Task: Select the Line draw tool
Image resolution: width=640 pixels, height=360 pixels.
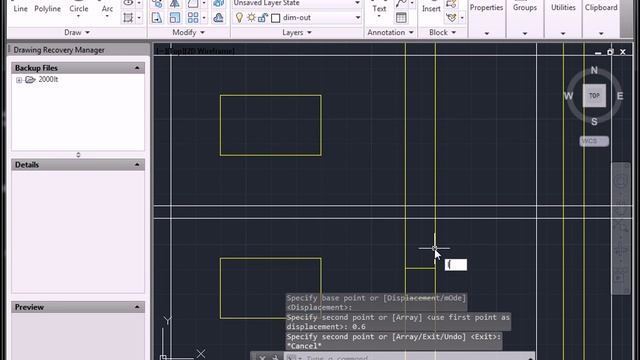Action: [20, 8]
